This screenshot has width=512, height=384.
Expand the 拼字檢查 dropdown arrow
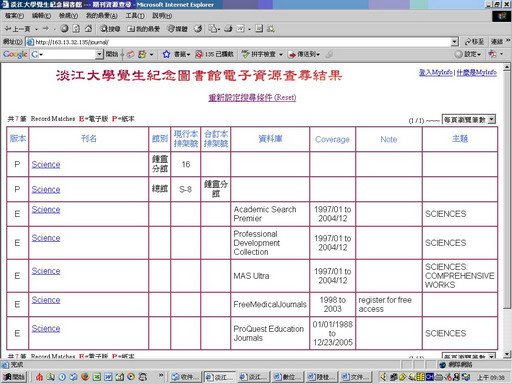click(281, 54)
